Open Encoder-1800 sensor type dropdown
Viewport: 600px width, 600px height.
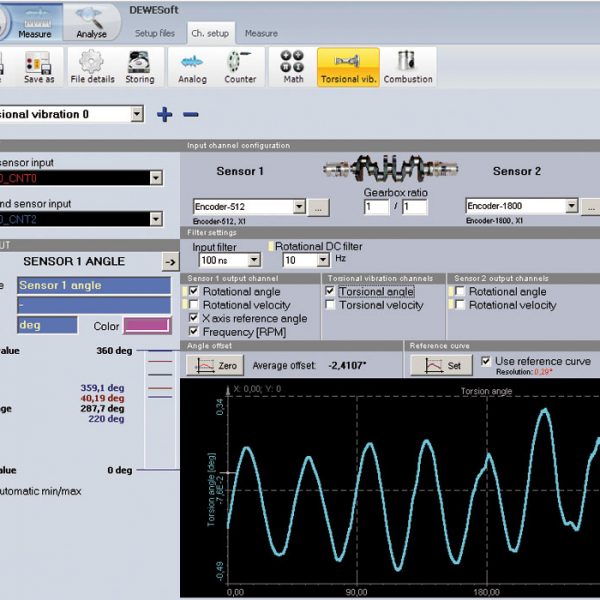571,206
